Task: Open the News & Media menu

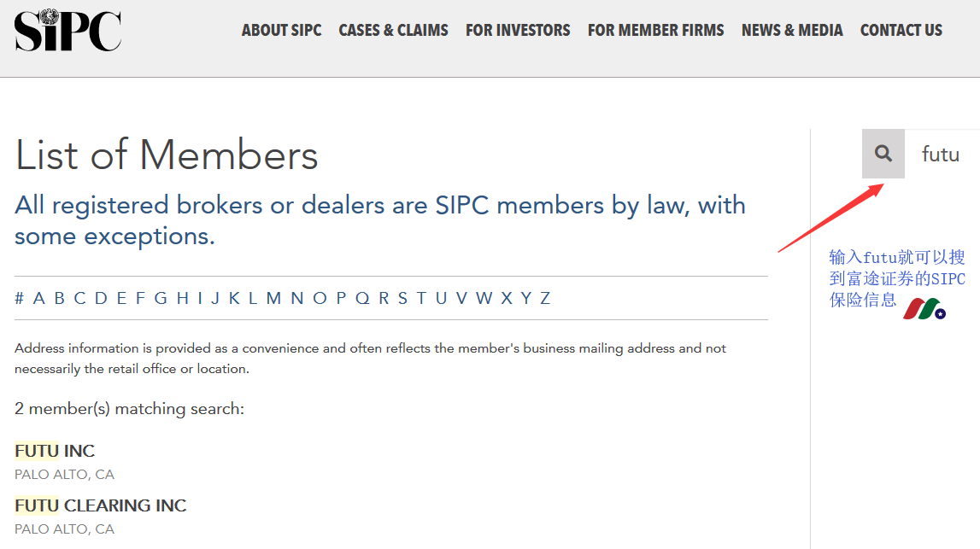Action: point(792,30)
